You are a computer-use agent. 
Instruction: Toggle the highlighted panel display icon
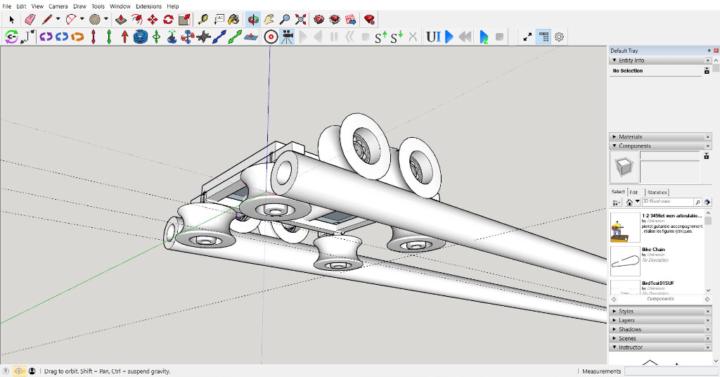[x=544, y=37]
